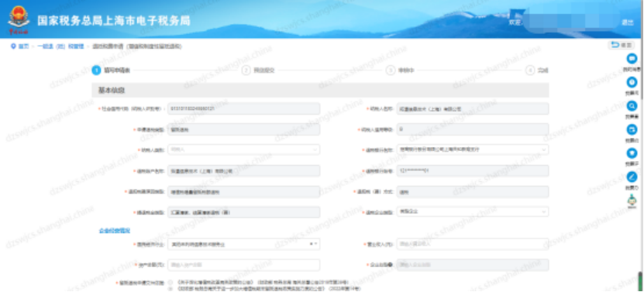Click the step 1 circle, fill application form
Viewport: 644px width, 292px height.
click(x=96, y=70)
